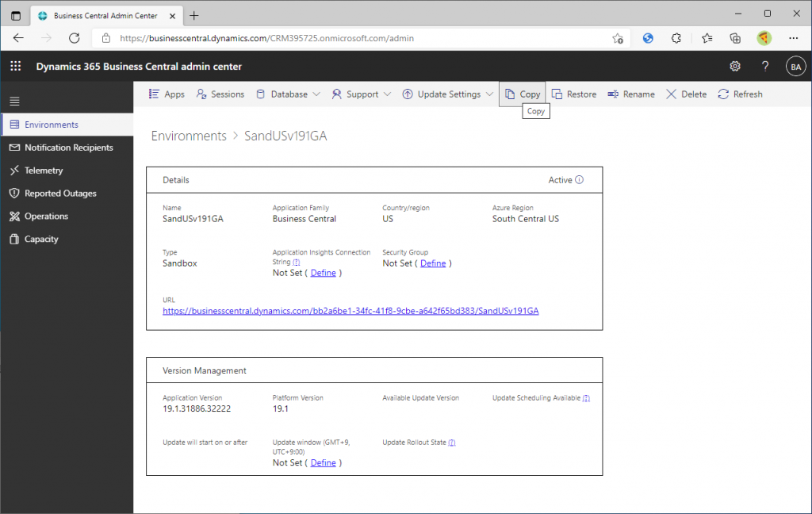Open the settings gear in header

click(x=735, y=67)
